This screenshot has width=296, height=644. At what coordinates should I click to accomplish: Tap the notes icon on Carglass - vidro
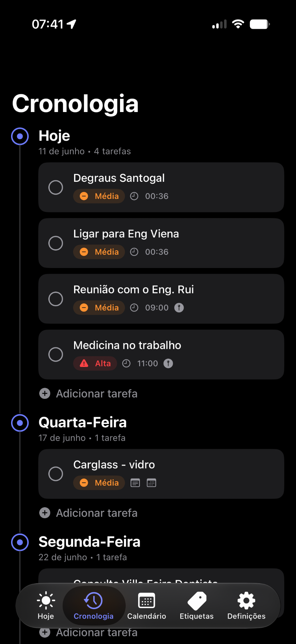pos(135,483)
